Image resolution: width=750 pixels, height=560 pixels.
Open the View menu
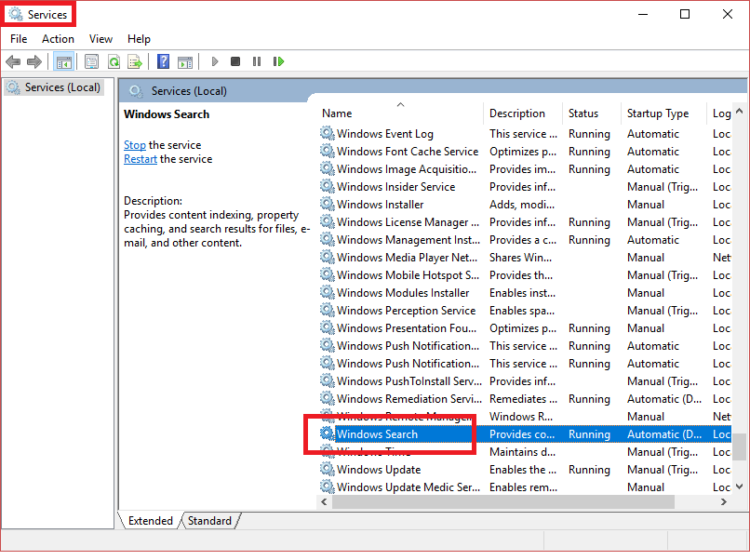click(100, 39)
